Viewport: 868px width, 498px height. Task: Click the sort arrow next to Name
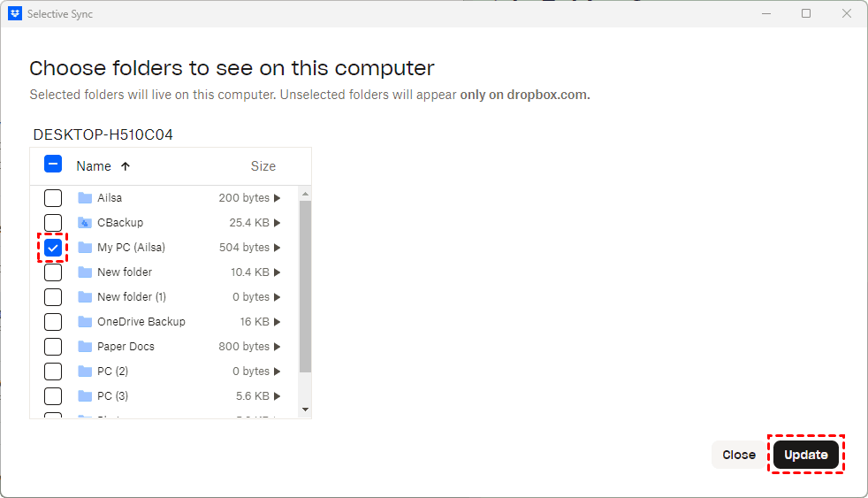126,166
